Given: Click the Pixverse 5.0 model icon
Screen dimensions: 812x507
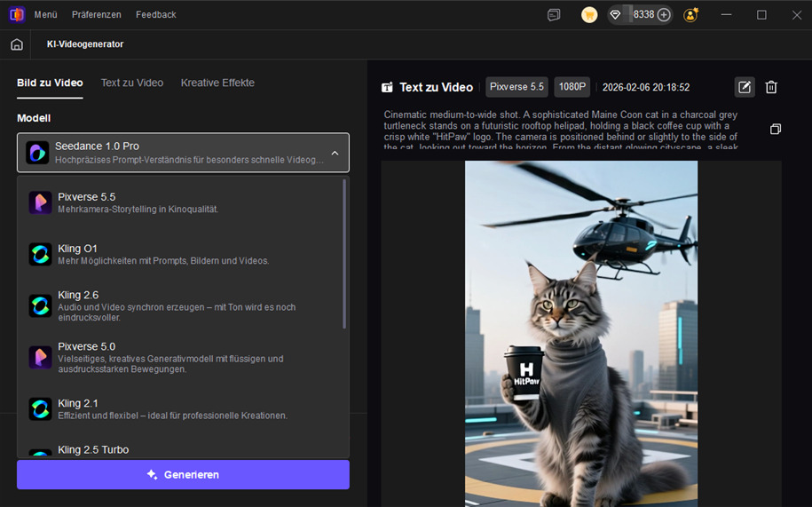Looking at the screenshot, I should click(40, 357).
